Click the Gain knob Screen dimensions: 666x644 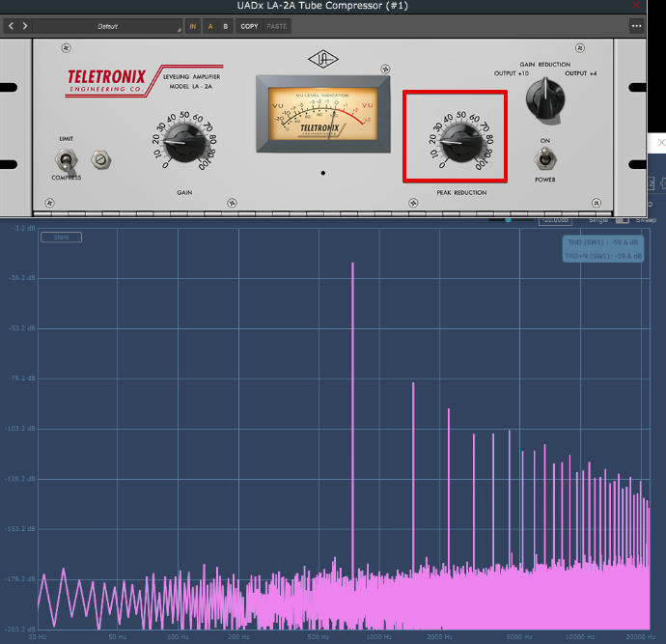point(184,142)
